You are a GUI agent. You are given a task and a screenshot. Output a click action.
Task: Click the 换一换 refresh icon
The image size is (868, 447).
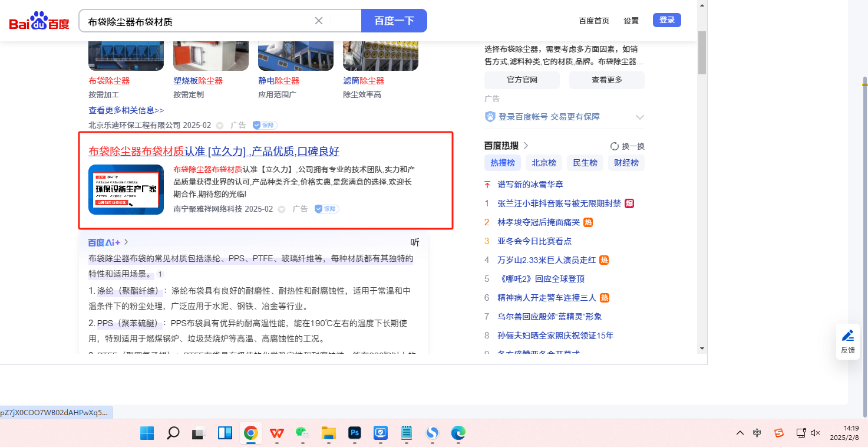tap(614, 146)
